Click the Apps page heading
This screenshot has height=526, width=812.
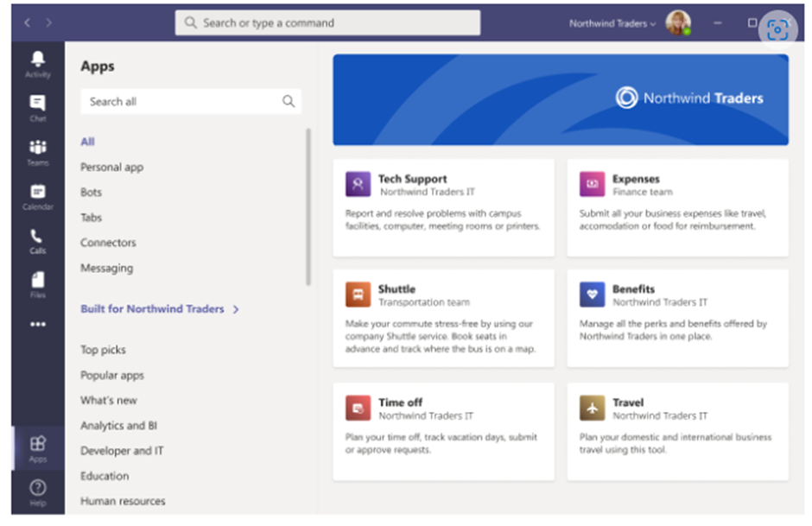click(98, 67)
